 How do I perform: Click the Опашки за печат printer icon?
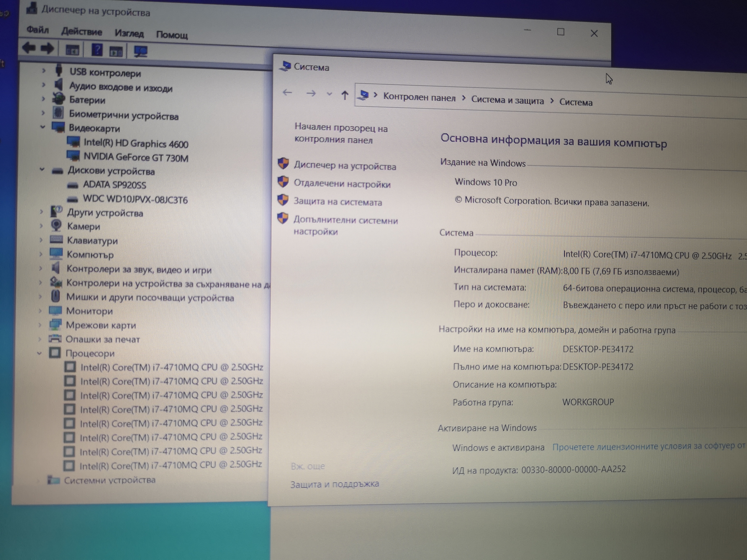55,339
